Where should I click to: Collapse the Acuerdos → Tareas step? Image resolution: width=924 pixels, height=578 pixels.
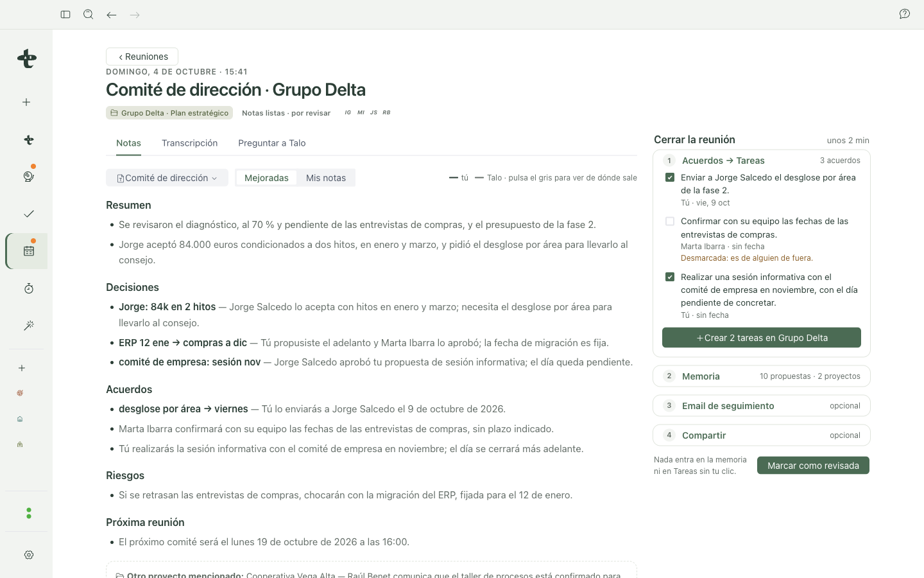[762, 161]
